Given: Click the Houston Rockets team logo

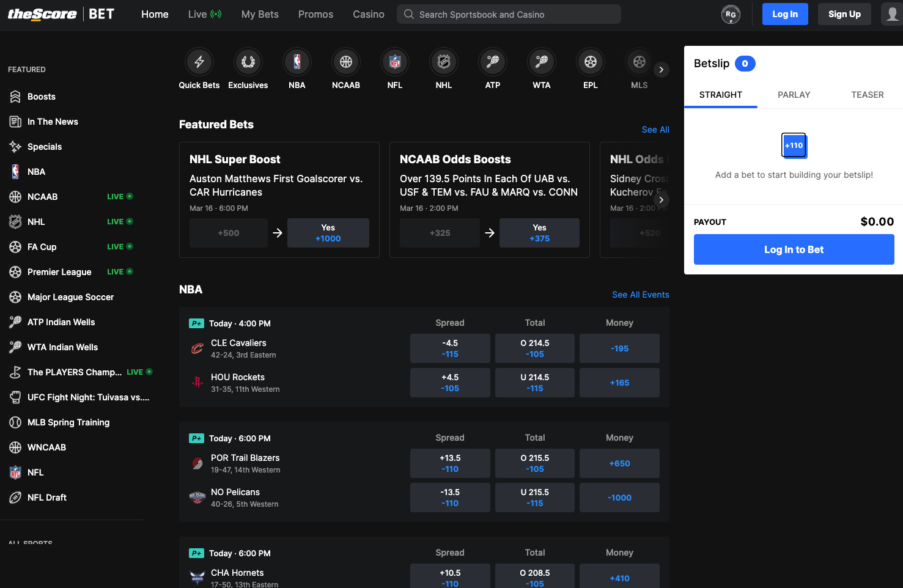Looking at the screenshot, I should tap(197, 383).
